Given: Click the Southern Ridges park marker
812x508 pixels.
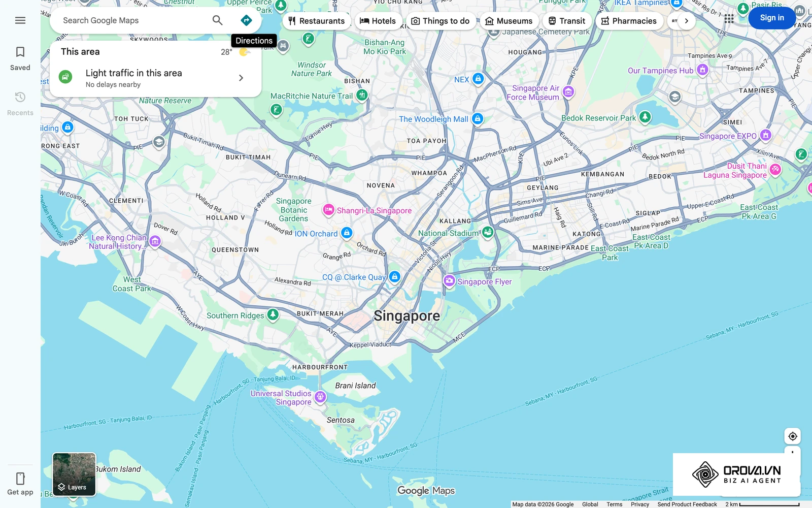Looking at the screenshot, I should point(273,315).
